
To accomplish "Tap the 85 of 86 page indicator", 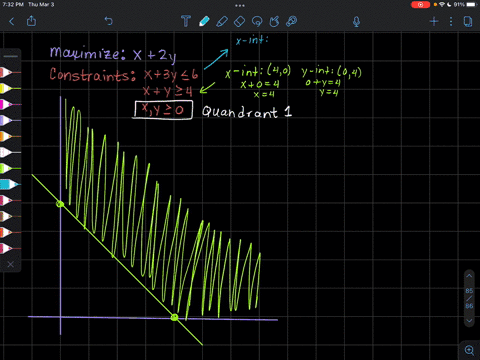I will pyautogui.click(x=469, y=298).
